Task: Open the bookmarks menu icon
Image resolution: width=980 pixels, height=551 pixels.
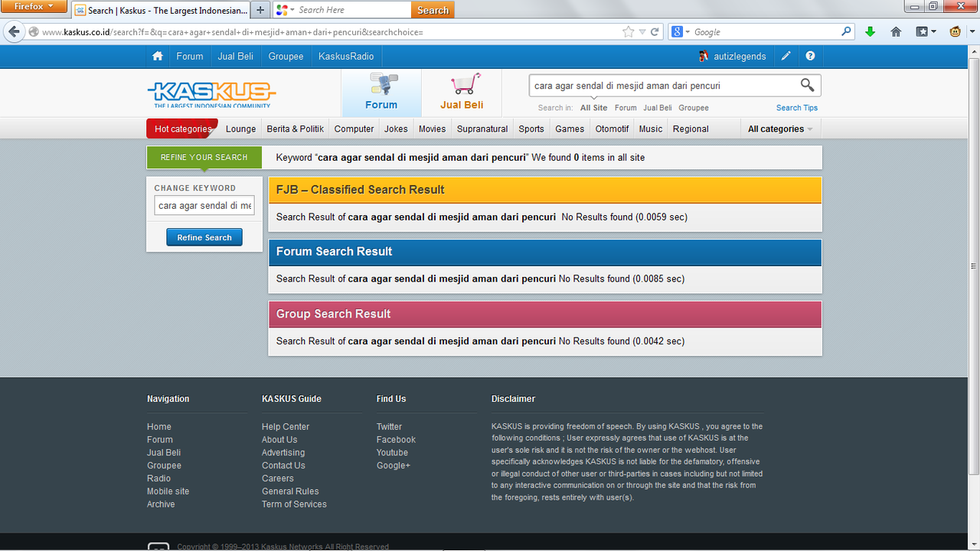Action: tap(926, 32)
